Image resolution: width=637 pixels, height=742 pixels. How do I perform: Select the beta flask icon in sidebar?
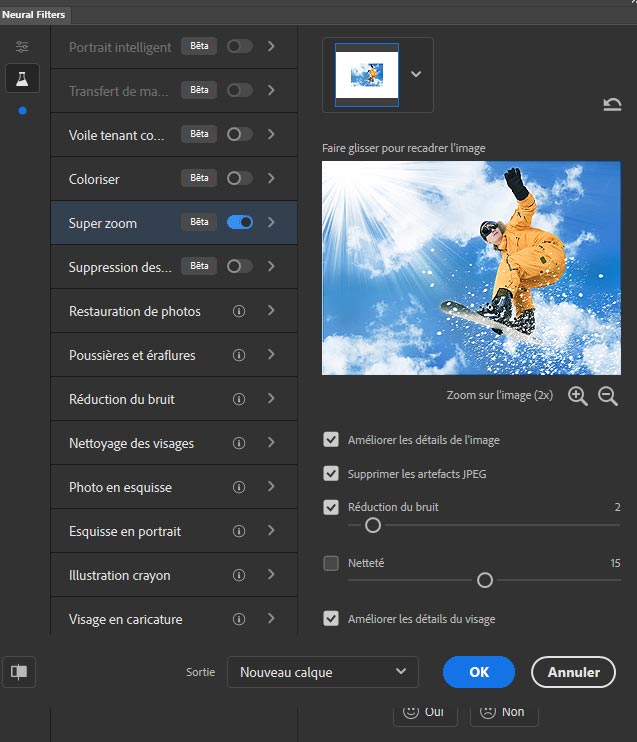pos(22,79)
